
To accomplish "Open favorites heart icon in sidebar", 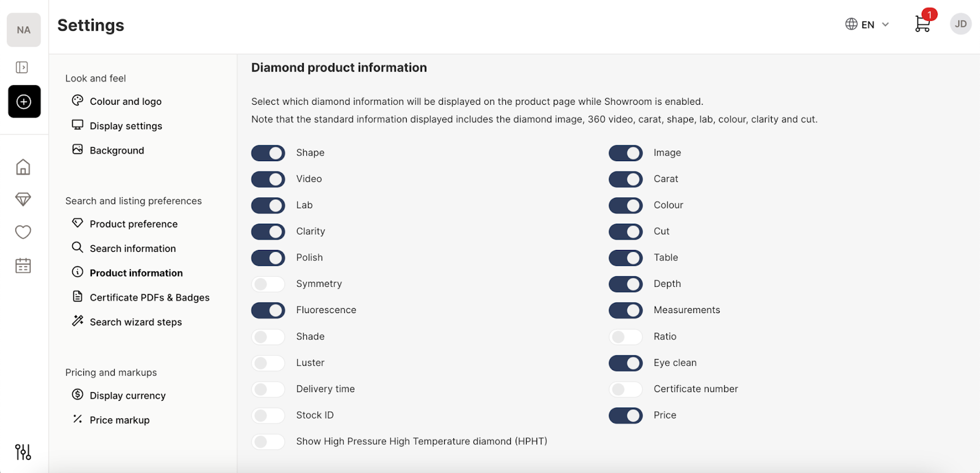I will [x=23, y=232].
